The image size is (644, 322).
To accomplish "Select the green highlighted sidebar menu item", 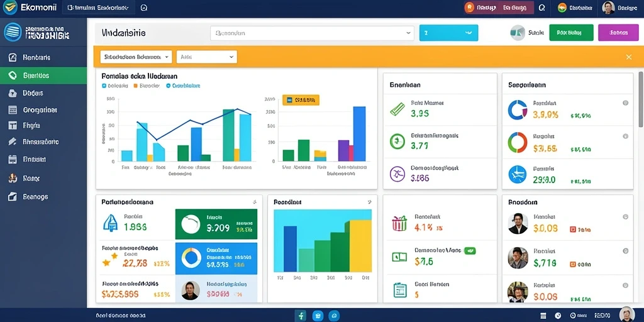I will pyautogui.click(x=43, y=75).
